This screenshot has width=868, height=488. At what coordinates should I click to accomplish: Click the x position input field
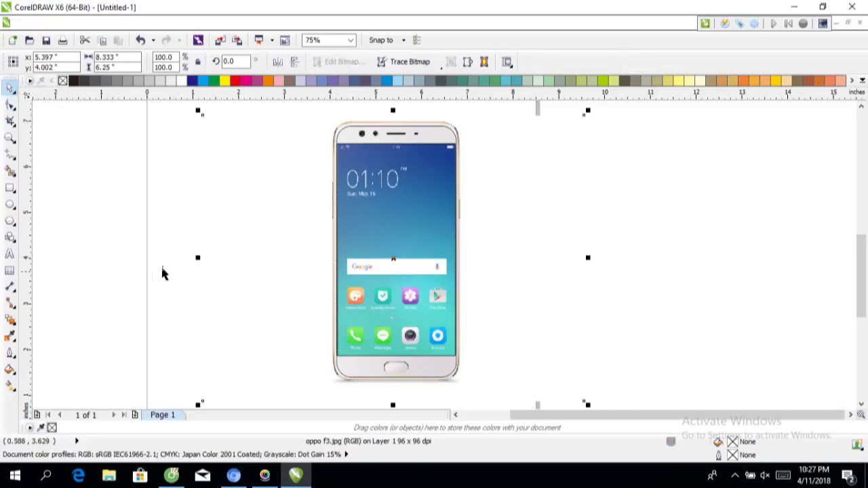(56, 57)
